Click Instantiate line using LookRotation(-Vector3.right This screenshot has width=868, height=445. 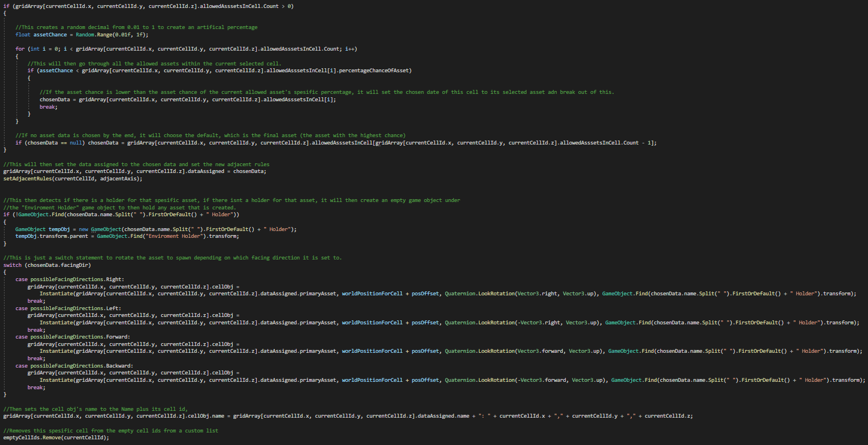tap(449, 323)
